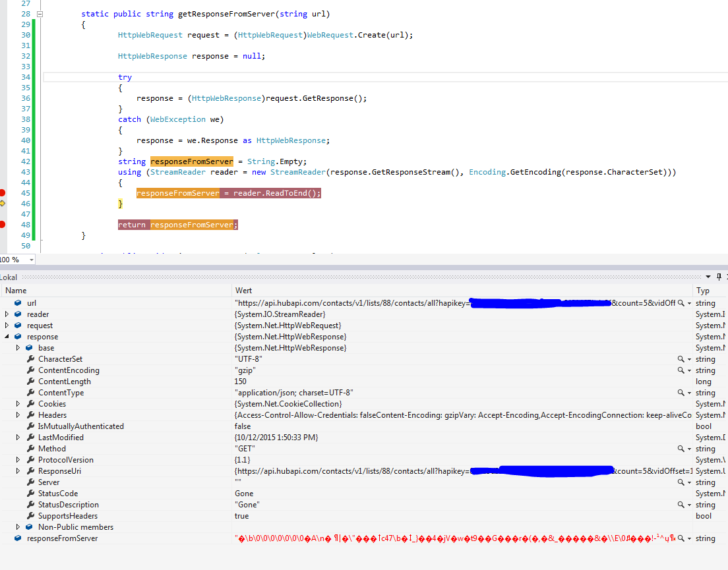This screenshot has width=728, height=570.
Task: Pin the Lokal window
Action: coord(719,277)
